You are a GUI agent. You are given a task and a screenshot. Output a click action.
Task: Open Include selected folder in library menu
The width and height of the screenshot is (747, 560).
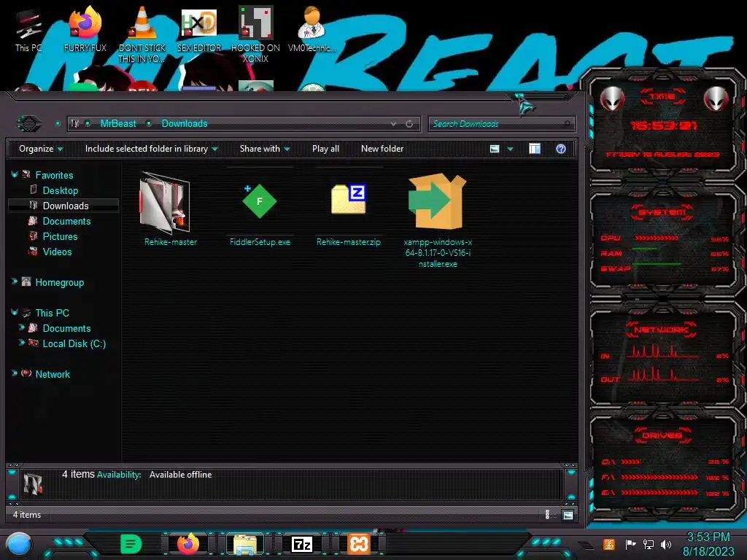pyautogui.click(x=151, y=149)
